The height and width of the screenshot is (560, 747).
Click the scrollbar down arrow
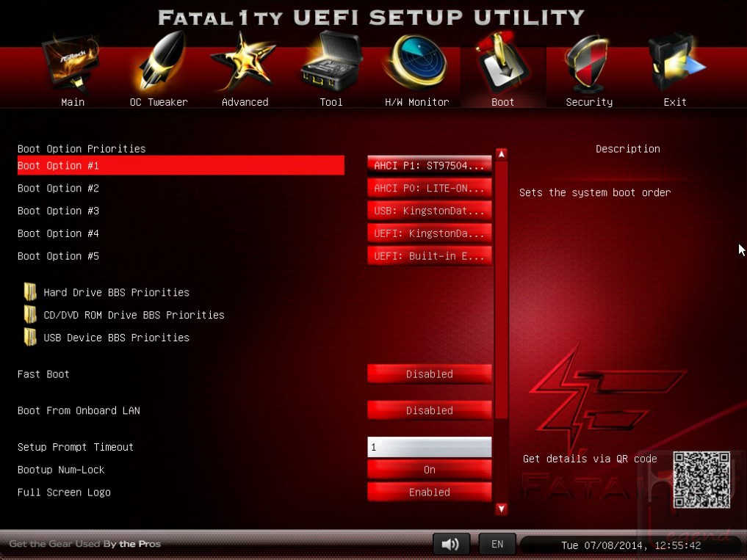501,509
